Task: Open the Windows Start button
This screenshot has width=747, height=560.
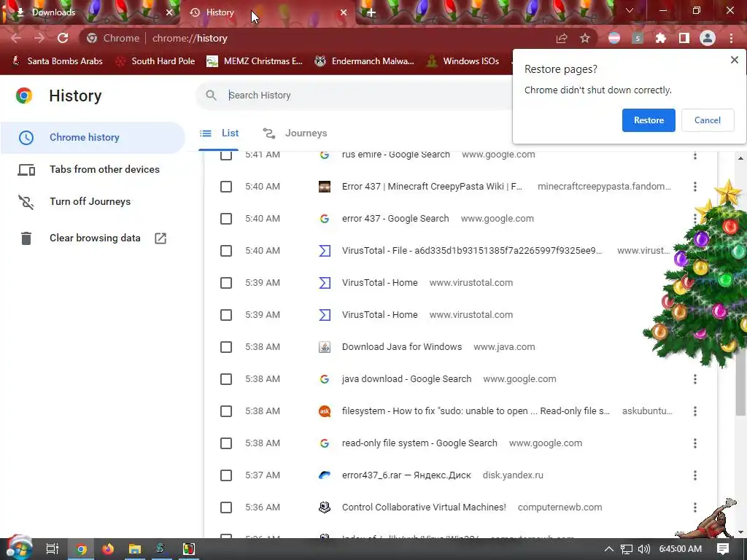Action: click(x=18, y=548)
